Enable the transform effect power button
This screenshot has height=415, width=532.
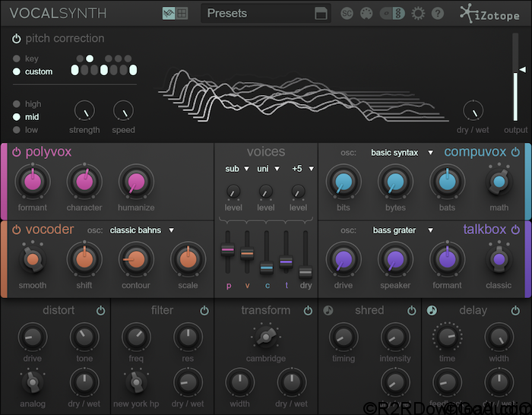(308, 310)
